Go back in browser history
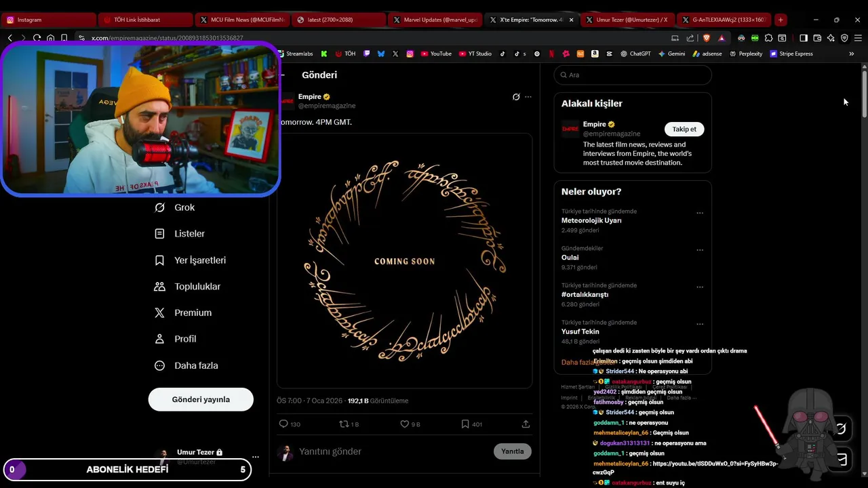 [9, 38]
